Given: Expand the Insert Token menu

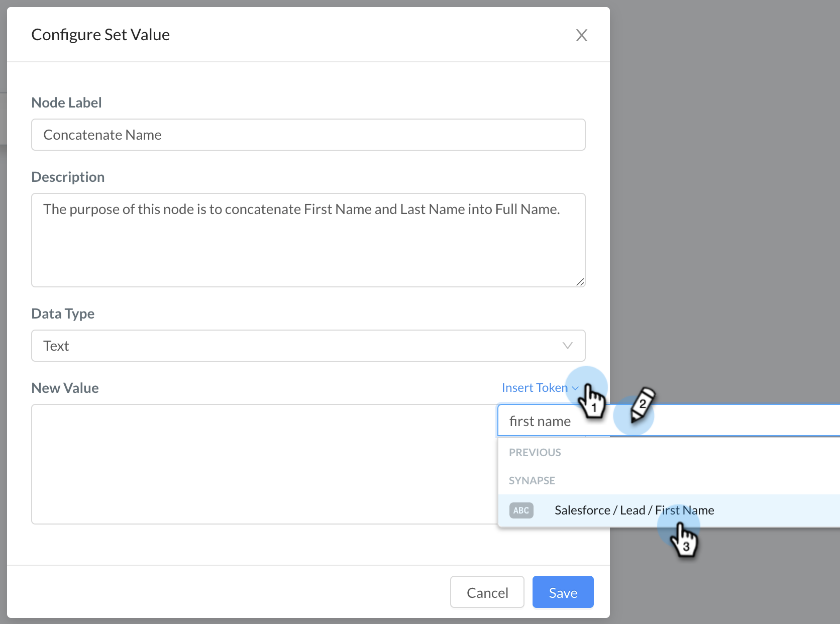Looking at the screenshot, I should 540,388.
